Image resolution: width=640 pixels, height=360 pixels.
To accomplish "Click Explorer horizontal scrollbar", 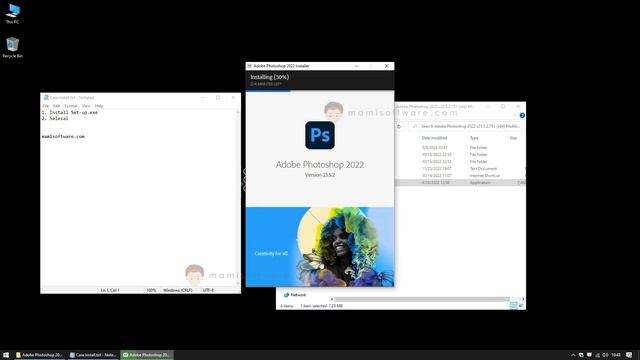I will tap(422, 299).
